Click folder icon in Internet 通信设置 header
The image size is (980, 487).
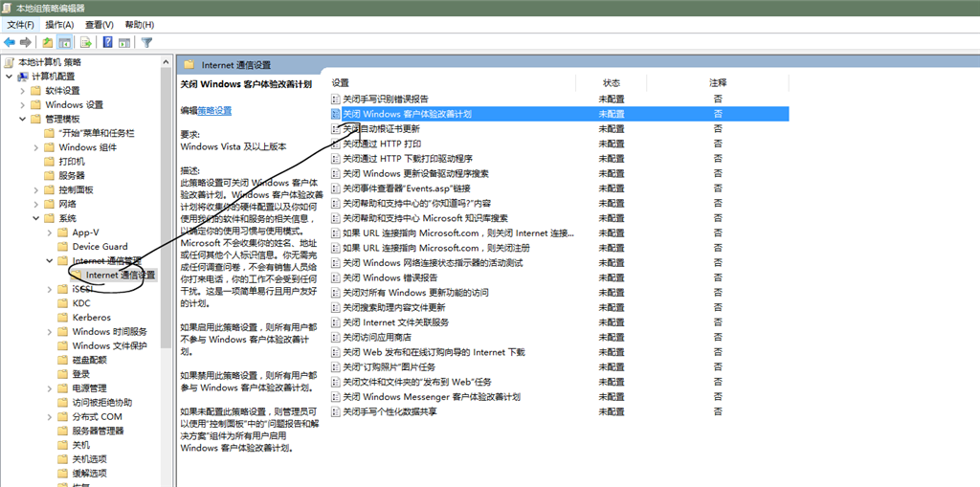point(189,64)
